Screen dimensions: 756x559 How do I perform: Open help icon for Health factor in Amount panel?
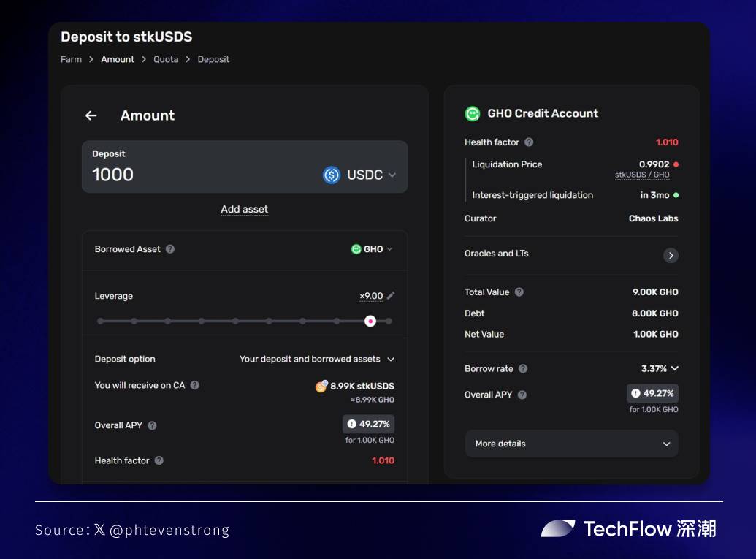(159, 460)
